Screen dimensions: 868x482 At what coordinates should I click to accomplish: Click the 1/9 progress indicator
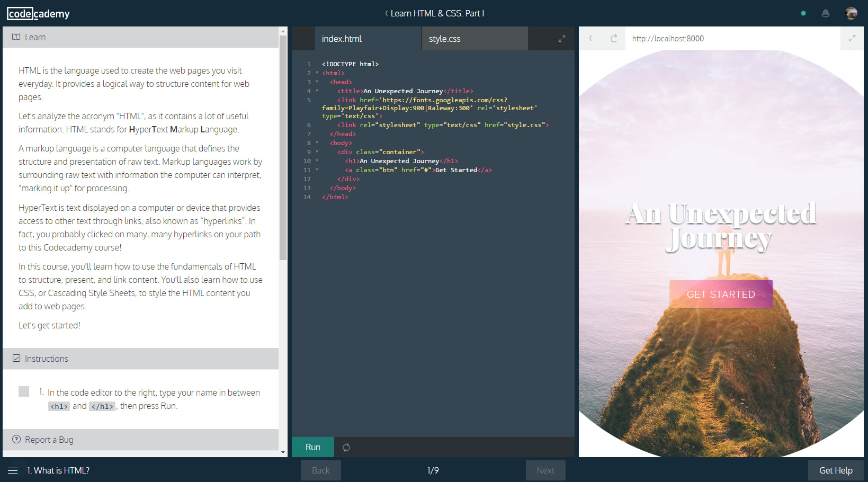433,470
